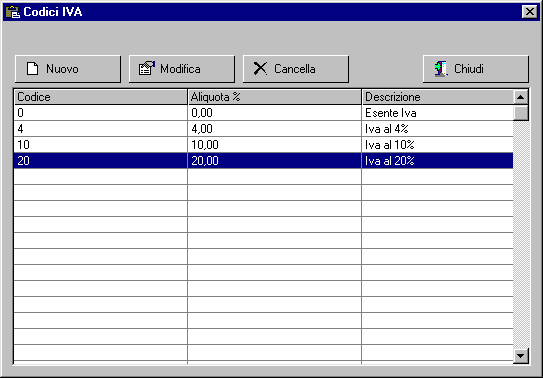Click the blank page icon on Nuovo
The height and width of the screenshot is (378, 543).
33,69
